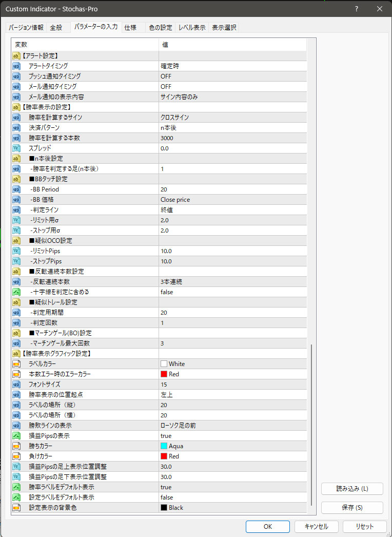
Task: Click the Aqua swatch for 勝ちカラー
Action: tap(164, 446)
